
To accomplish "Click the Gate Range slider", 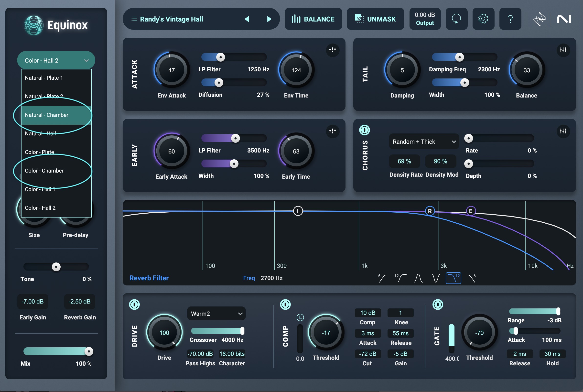I will pyautogui.click(x=535, y=311).
